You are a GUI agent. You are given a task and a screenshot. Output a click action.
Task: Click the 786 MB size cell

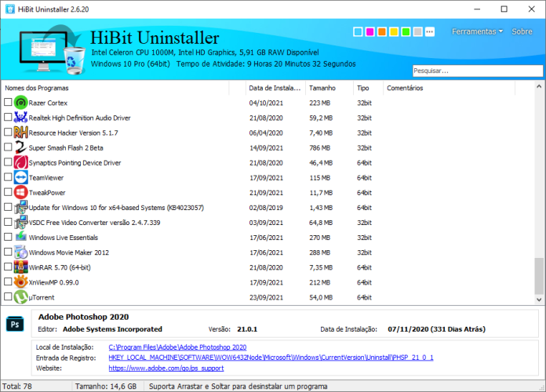(319, 148)
